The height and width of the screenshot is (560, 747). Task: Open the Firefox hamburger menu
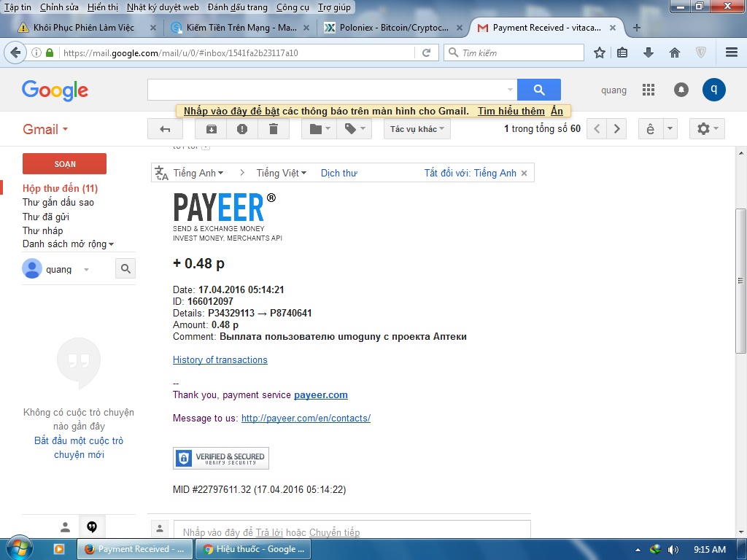click(732, 52)
